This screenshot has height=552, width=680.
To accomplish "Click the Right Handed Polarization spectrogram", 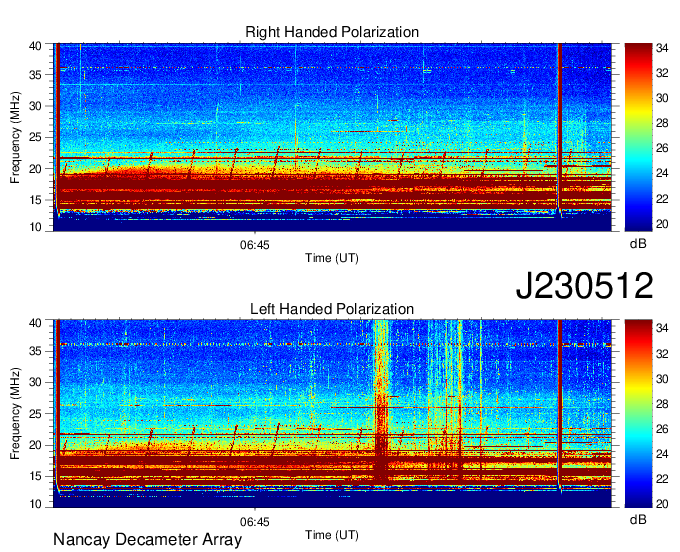I will (x=332, y=137).
